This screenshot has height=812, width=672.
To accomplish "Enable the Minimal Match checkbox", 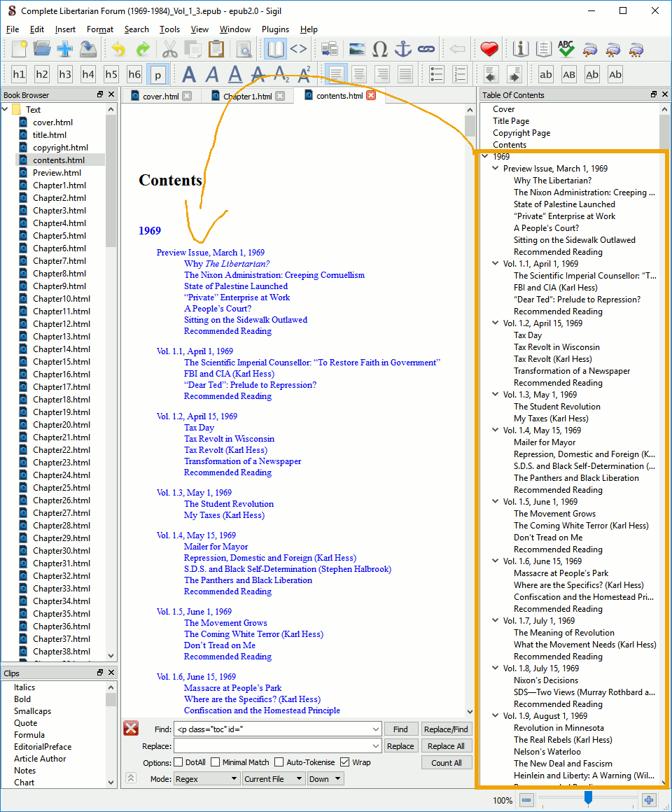I will (216, 762).
